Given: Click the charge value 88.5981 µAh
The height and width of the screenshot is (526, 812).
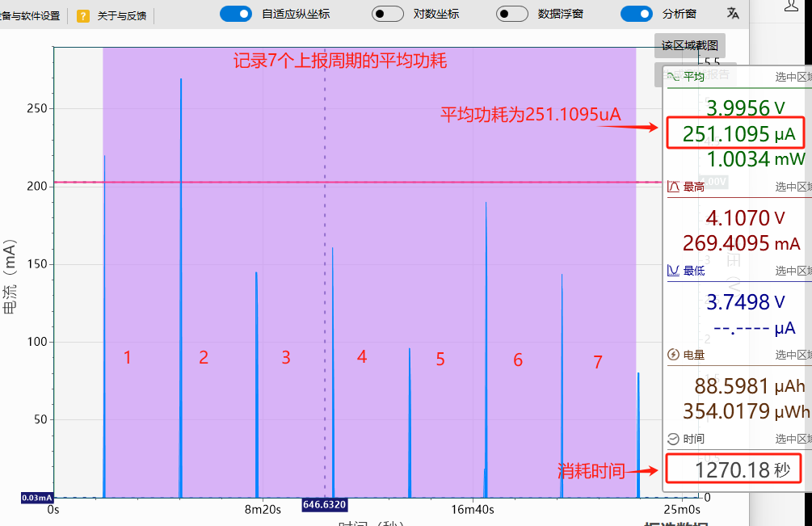Looking at the screenshot, I should tap(749, 386).
